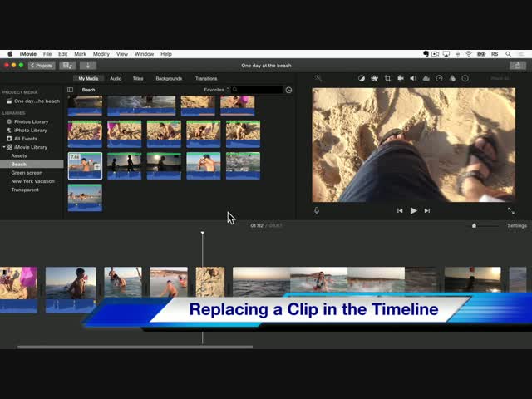Click the import media down-arrow button
Image resolution: width=532 pixels, height=399 pixels.
tap(88, 66)
